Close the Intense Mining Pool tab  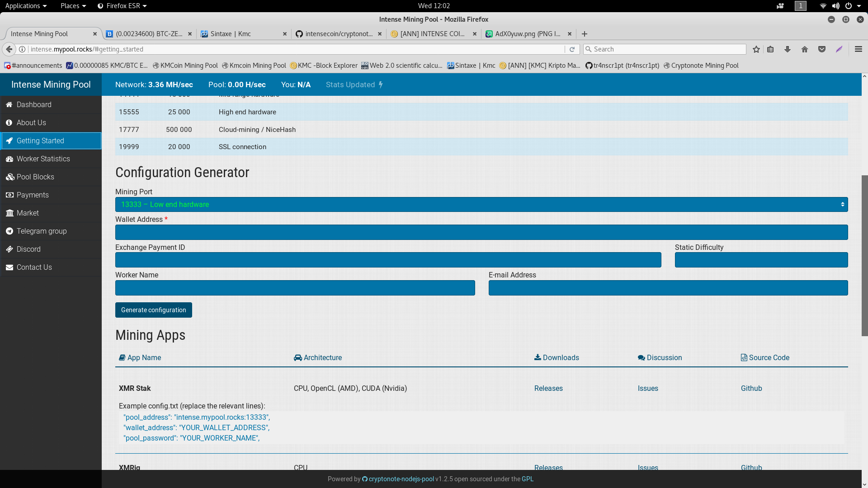pyautogui.click(x=95, y=34)
